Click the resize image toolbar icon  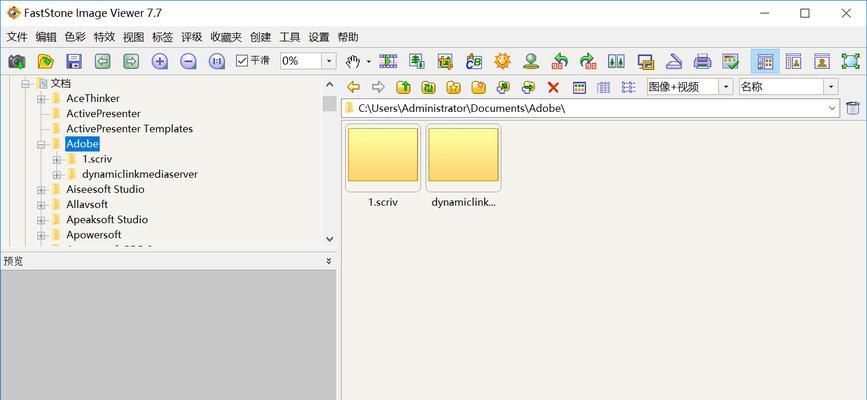tap(416, 61)
